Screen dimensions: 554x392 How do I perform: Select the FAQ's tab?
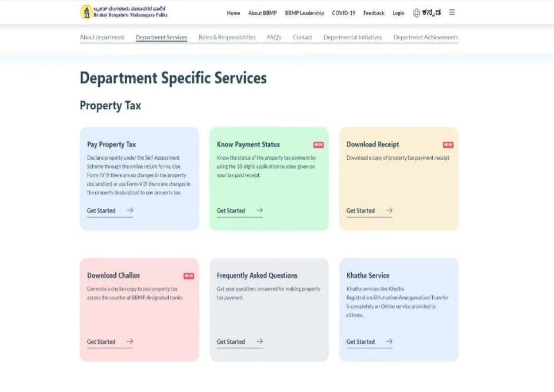tap(274, 38)
